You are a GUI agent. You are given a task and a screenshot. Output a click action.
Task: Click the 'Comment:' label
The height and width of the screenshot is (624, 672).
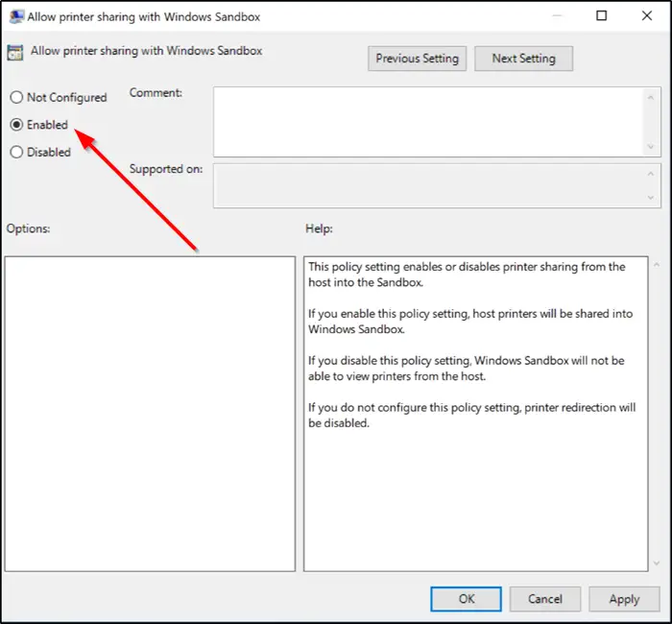[156, 92]
